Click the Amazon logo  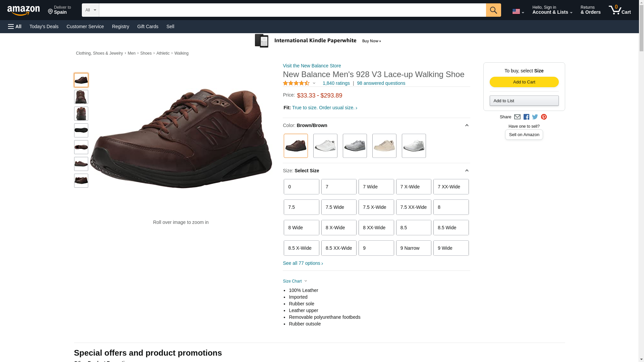point(23,10)
